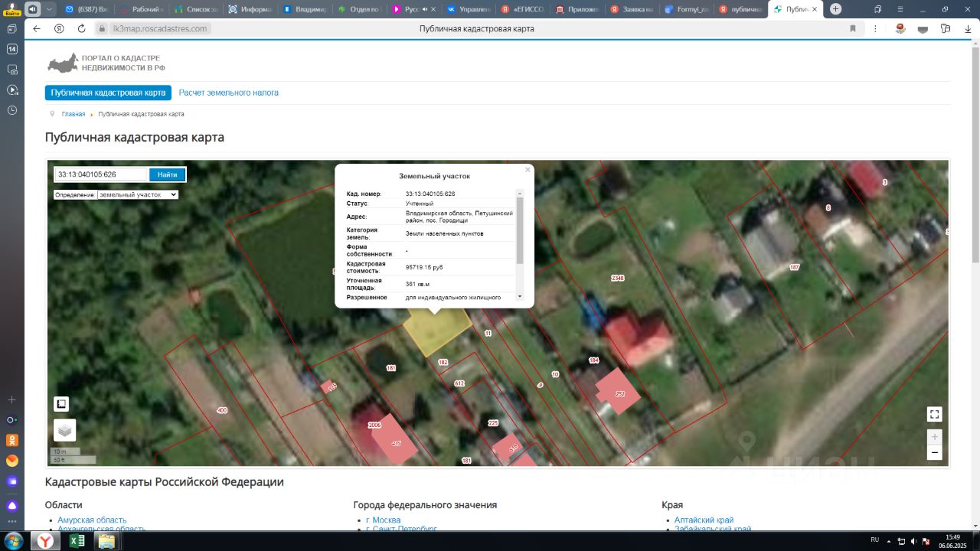980x551 pixels.
Task: Open downloads panel
Action: point(969,28)
